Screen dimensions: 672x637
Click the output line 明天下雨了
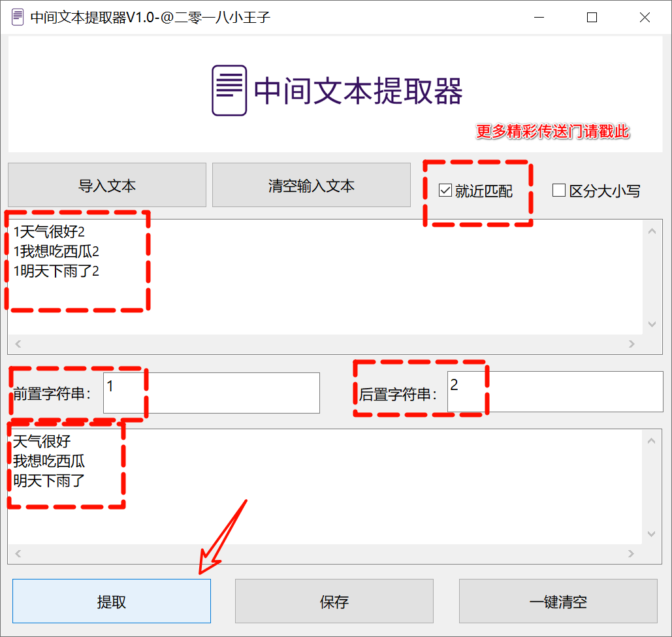[x=49, y=481]
